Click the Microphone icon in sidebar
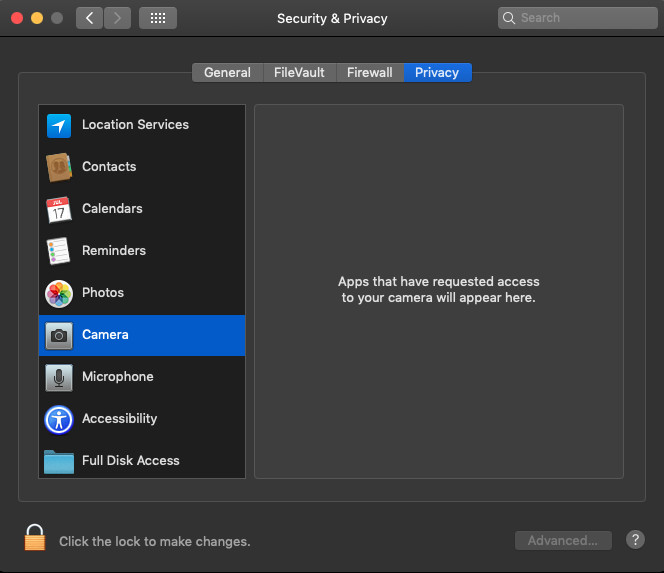The image size is (664, 573). pyautogui.click(x=59, y=377)
